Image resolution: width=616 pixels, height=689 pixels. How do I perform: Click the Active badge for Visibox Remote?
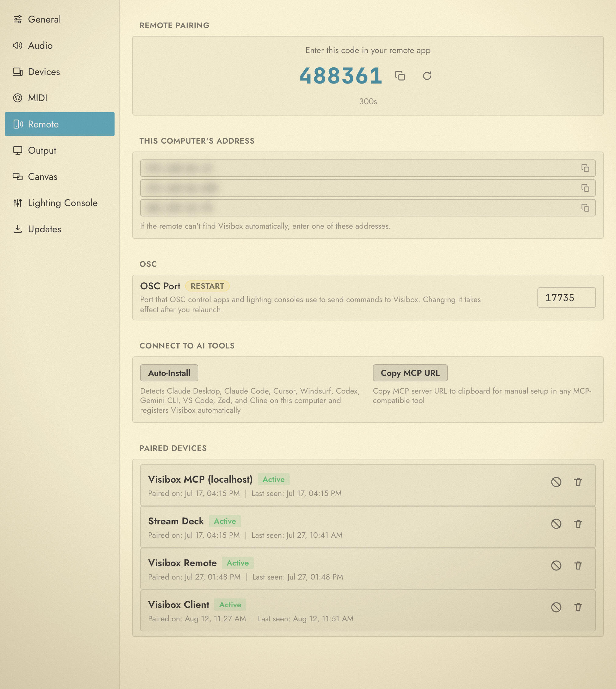(x=238, y=563)
